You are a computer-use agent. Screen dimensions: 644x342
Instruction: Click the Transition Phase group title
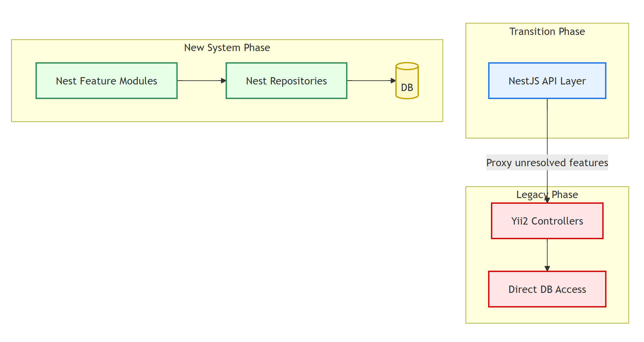coord(547,31)
